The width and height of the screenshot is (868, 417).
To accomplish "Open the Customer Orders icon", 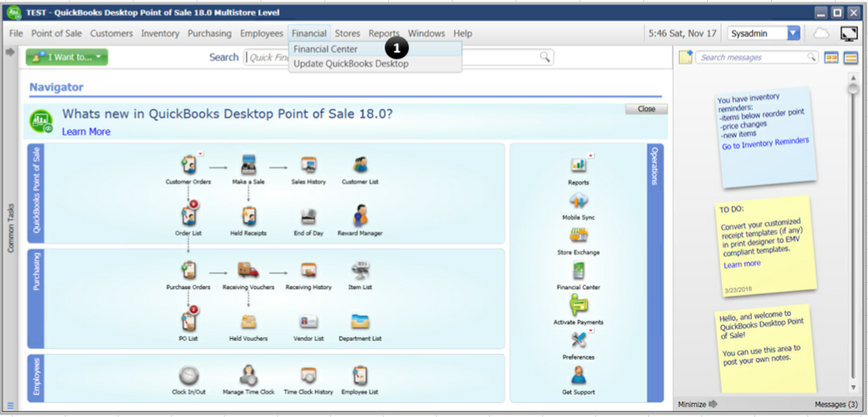I will tap(189, 164).
